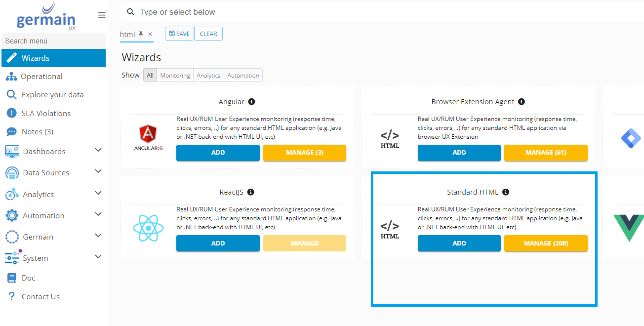Click the Browser Extension Agent info icon
The height and width of the screenshot is (326, 644).
click(x=522, y=102)
